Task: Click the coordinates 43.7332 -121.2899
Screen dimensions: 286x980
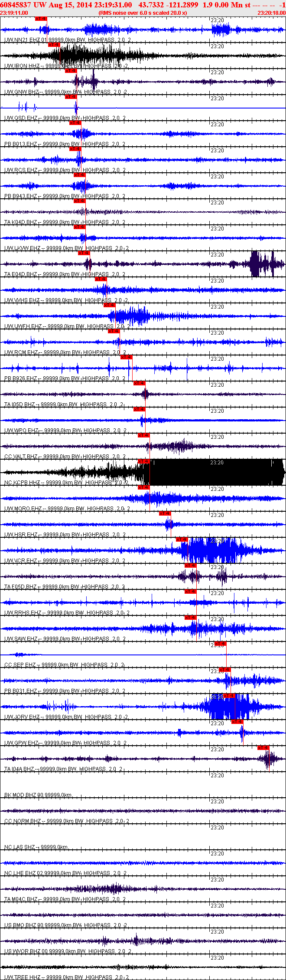Action: coord(169,5)
